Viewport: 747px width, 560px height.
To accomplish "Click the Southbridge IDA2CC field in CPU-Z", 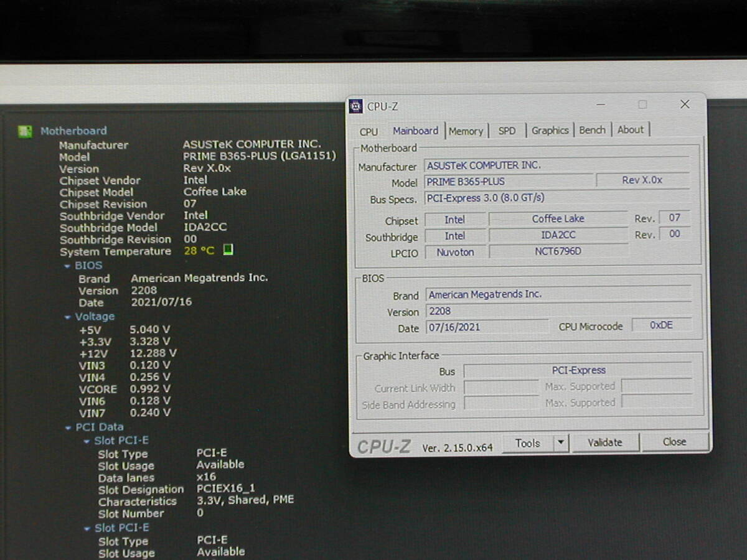I will click(x=558, y=235).
